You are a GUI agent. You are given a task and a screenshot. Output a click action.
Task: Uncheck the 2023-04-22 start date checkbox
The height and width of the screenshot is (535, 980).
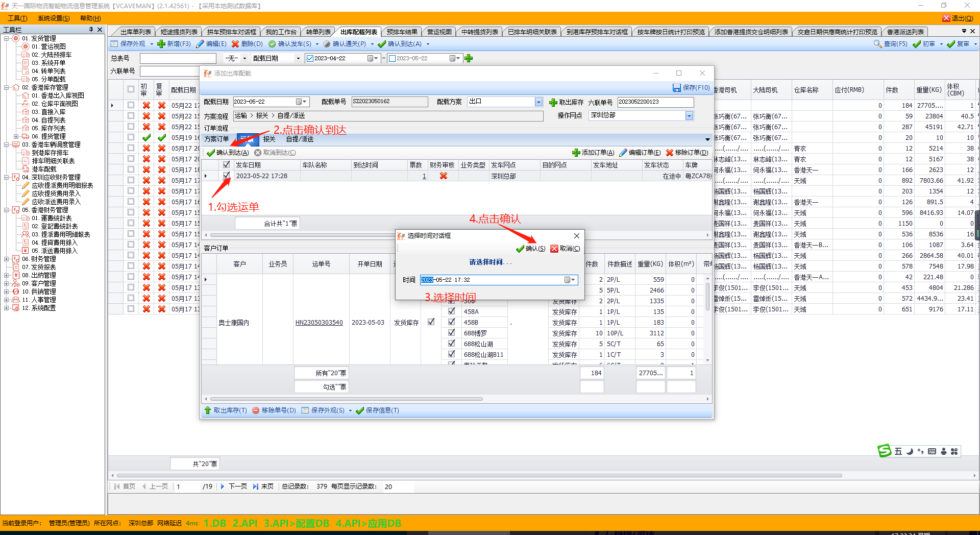coord(310,58)
